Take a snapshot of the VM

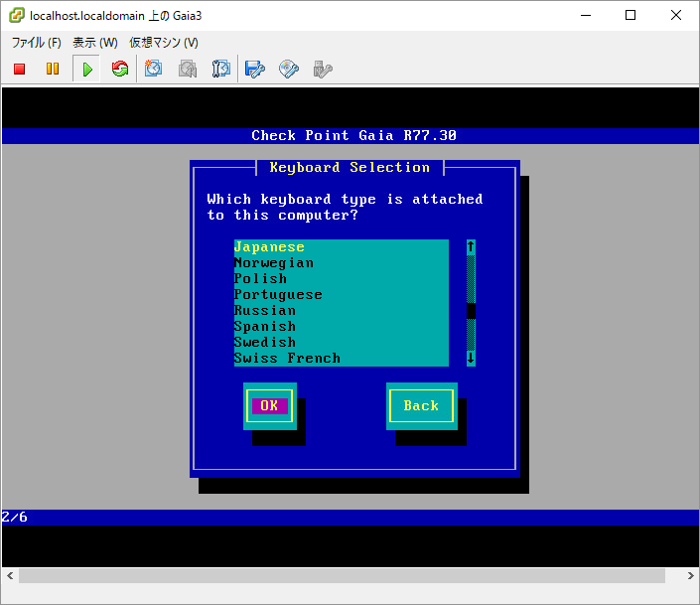tap(153, 69)
